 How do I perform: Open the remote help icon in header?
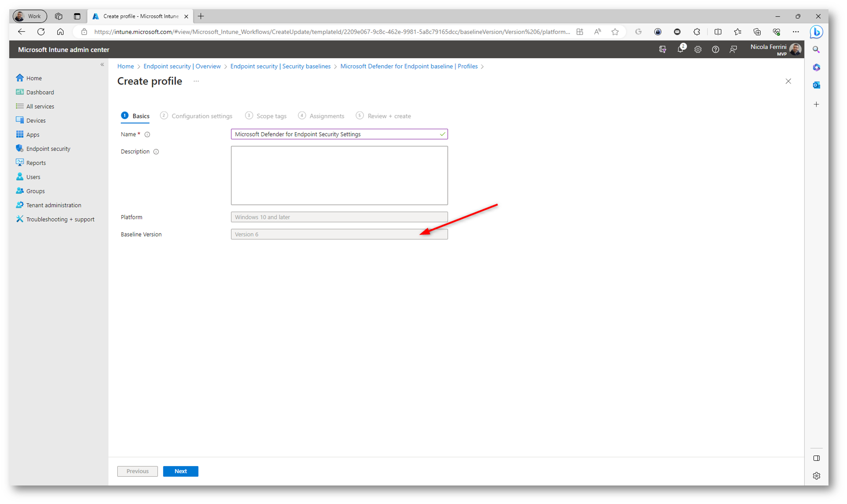click(662, 49)
